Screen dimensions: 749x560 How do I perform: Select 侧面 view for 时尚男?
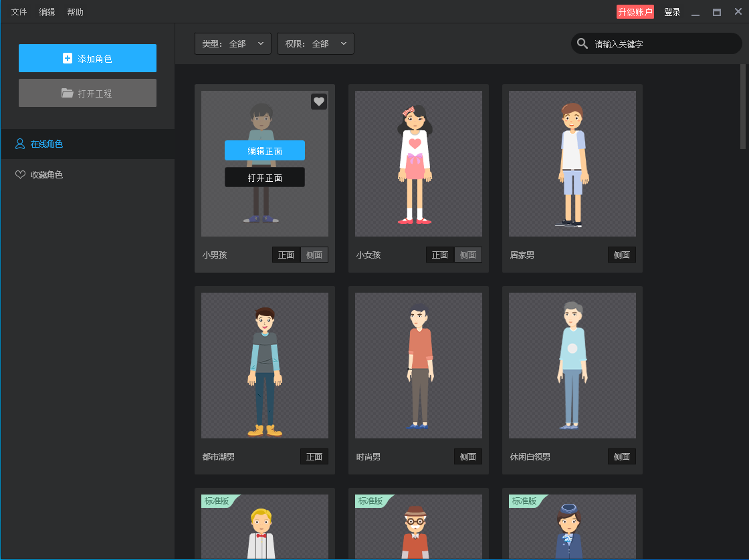pos(468,457)
